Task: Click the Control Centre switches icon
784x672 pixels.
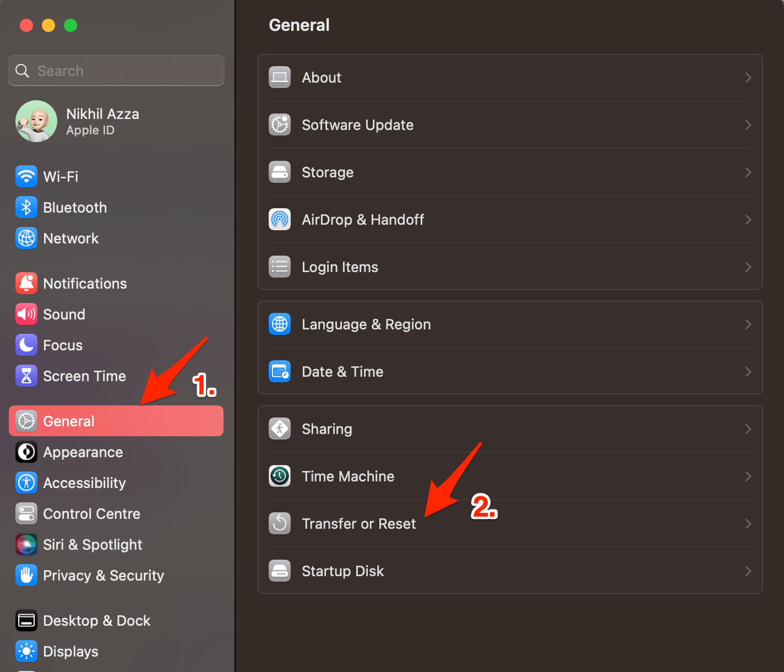Action: point(26,514)
